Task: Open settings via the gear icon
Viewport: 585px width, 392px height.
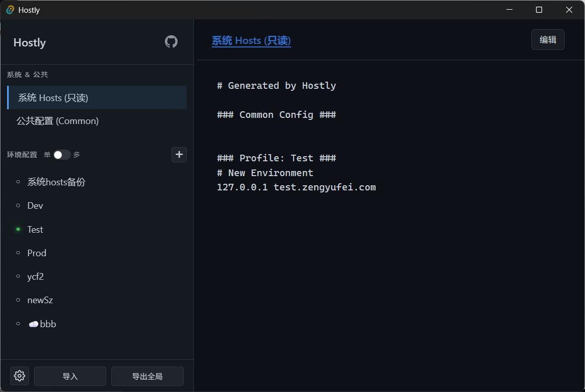Action: 19,376
